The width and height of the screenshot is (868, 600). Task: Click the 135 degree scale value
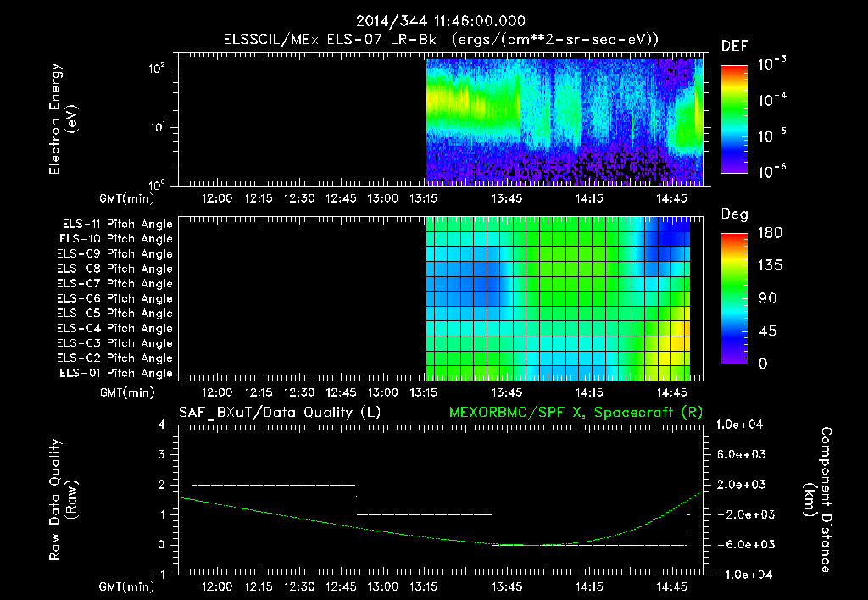770,265
